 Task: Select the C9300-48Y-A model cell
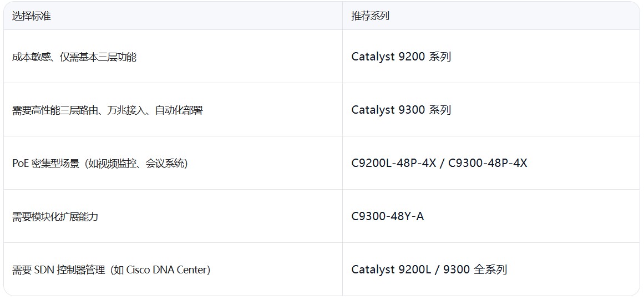(388, 216)
